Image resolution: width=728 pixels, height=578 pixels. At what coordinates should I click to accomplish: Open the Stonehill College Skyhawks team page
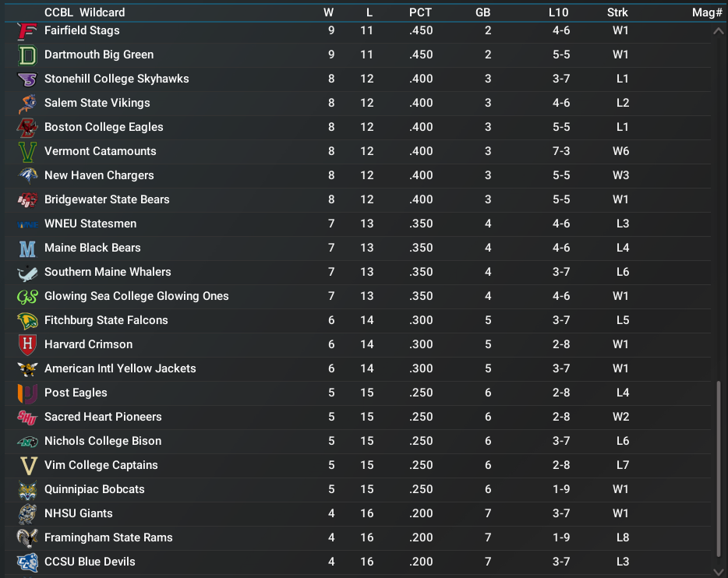(116, 79)
